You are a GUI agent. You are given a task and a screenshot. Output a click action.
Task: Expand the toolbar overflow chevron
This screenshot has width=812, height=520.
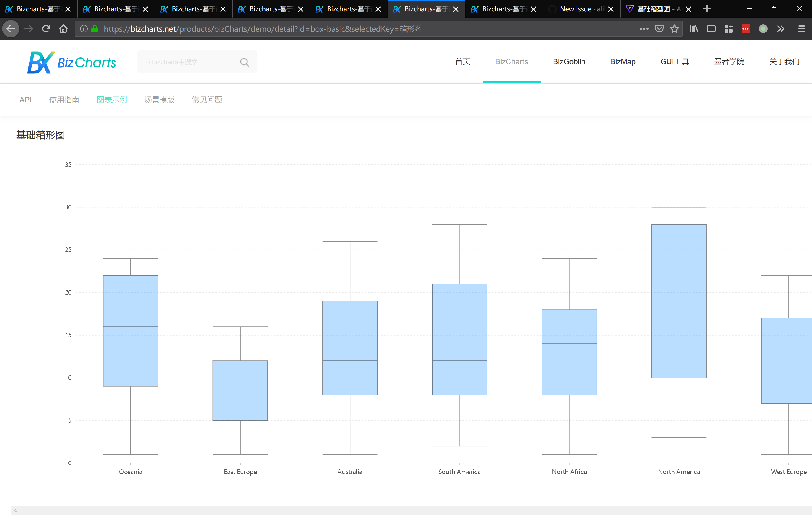click(781, 29)
